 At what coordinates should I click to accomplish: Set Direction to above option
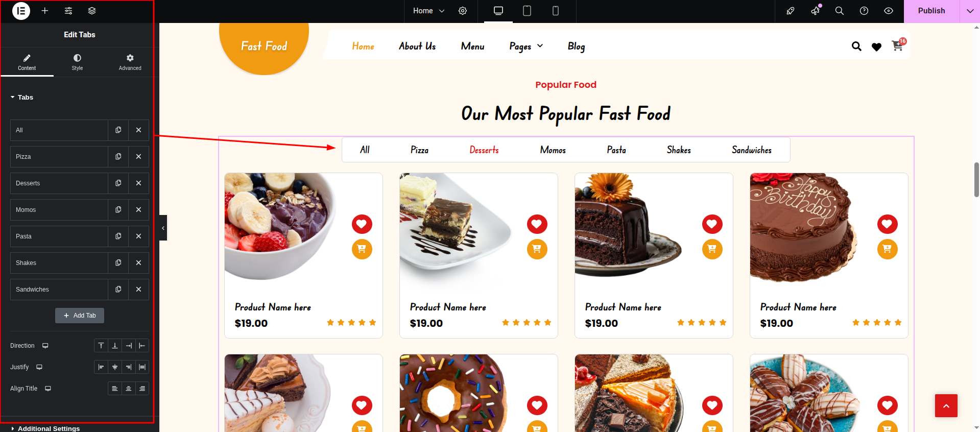pos(101,346)
